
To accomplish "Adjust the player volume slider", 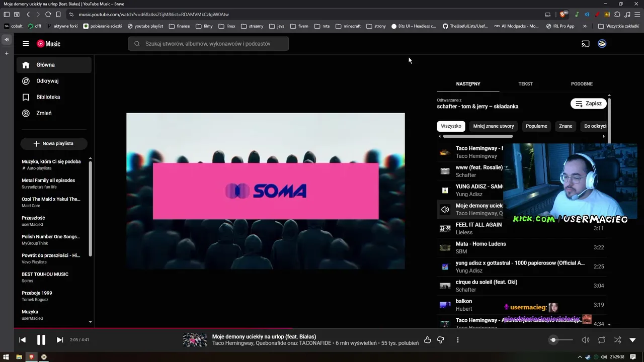I will (x=560, y=340).
